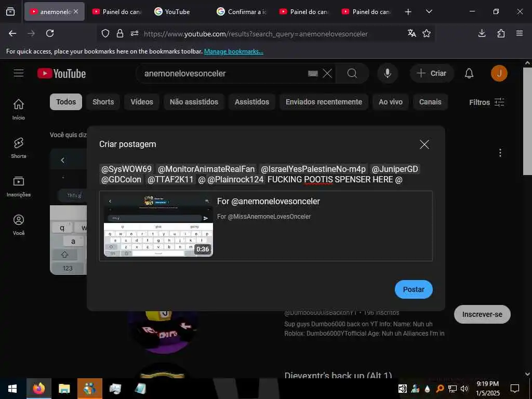Screen dimensions: 532x399
Task: Click the @JuniperGD mention in the post
Action: pos(395,169)
